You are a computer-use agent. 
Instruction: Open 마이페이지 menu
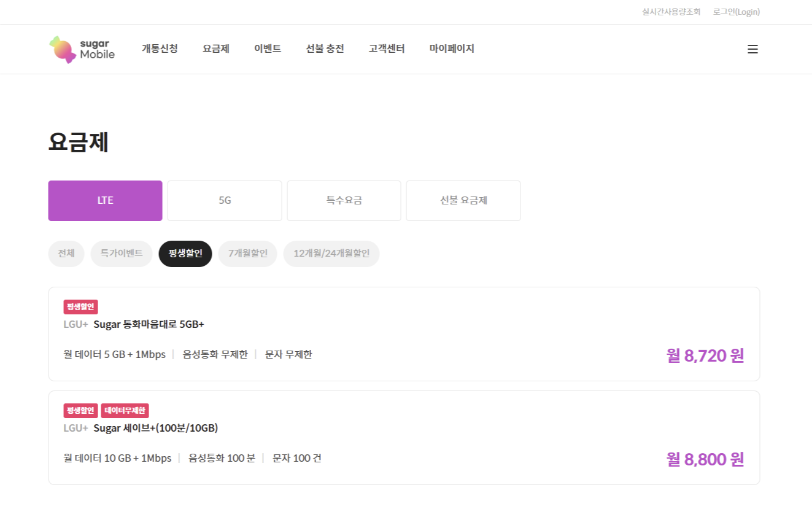click(x=452, y=49)
